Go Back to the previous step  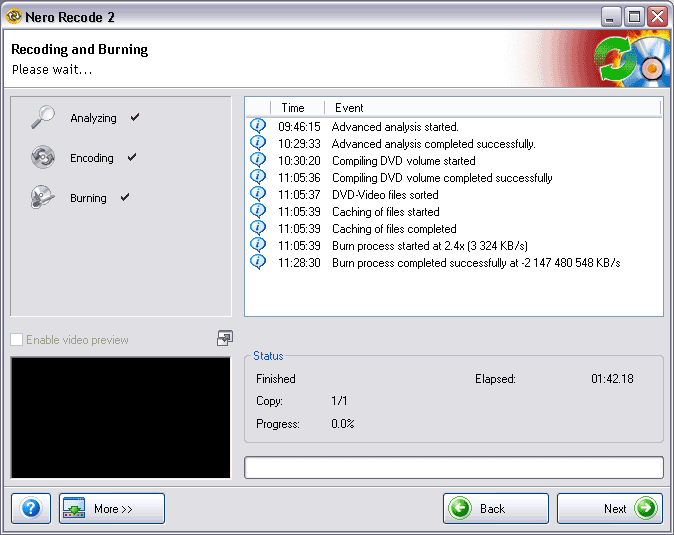496,508
